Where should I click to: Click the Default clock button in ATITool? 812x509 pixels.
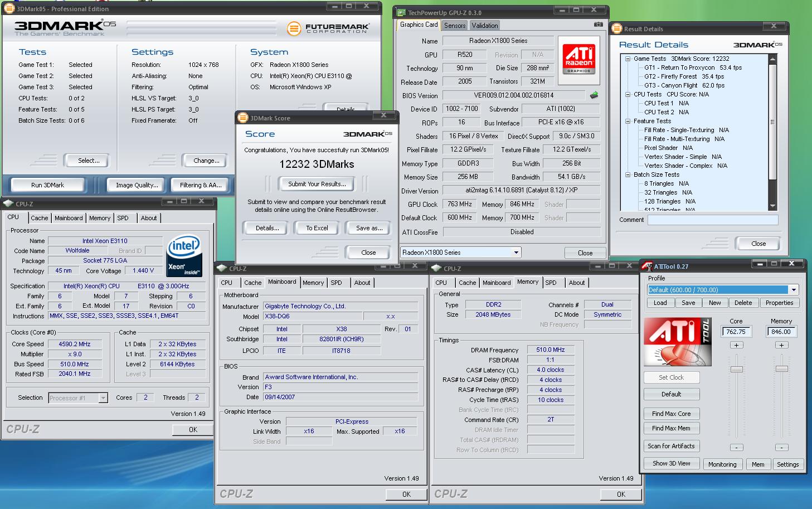[x=671, y=394]
